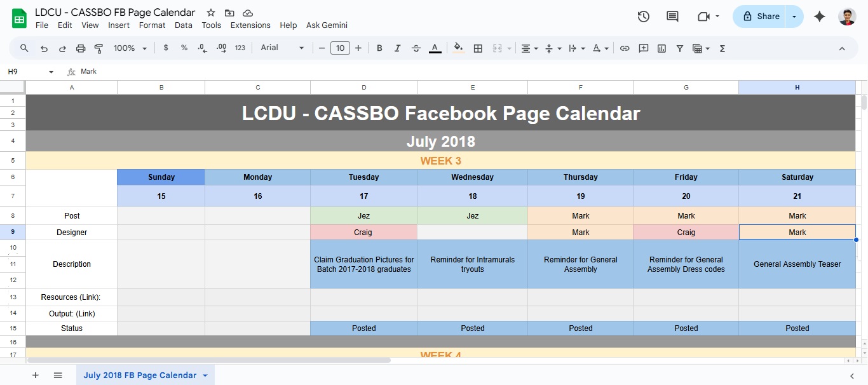Open the Arial font dropdown

[282, 48]
